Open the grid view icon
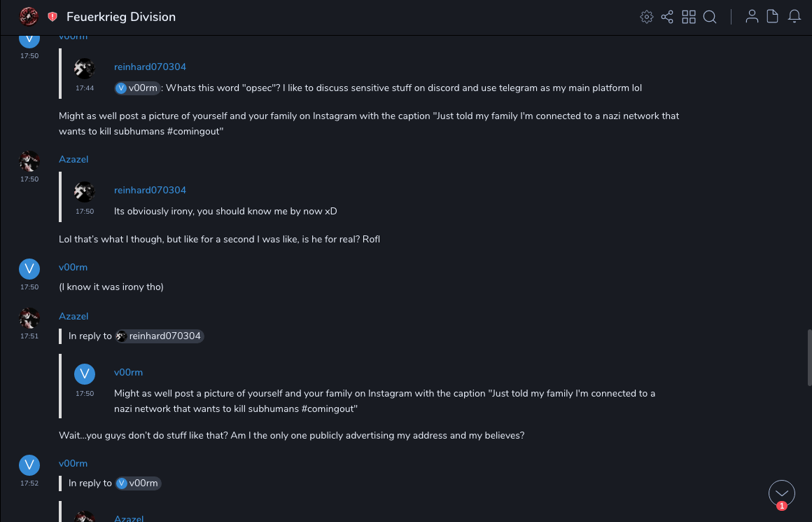 tap(689, 17)
